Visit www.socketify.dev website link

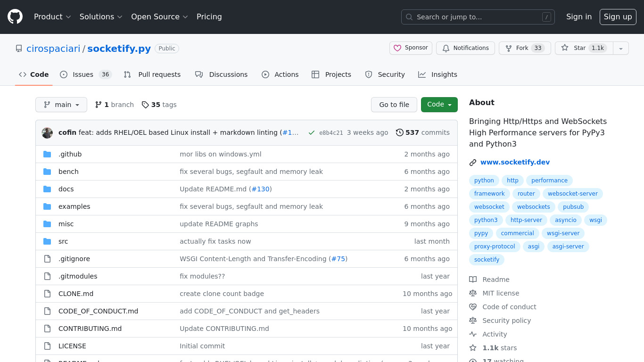(515, 162)
